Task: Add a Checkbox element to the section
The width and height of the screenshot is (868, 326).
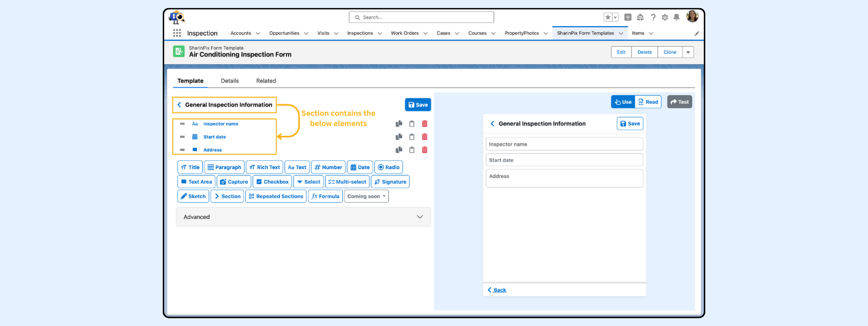Action: pyautogui.click(x=272, y=182)
